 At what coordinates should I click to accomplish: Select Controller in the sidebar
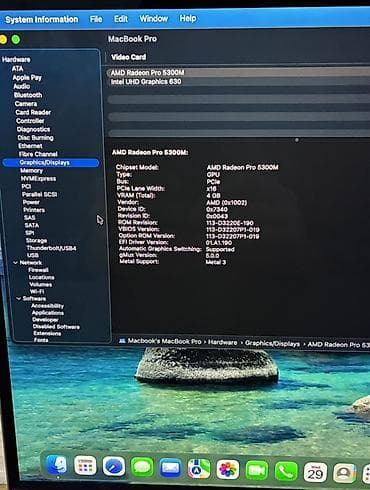pyautogui.click(x=30, y=121)
